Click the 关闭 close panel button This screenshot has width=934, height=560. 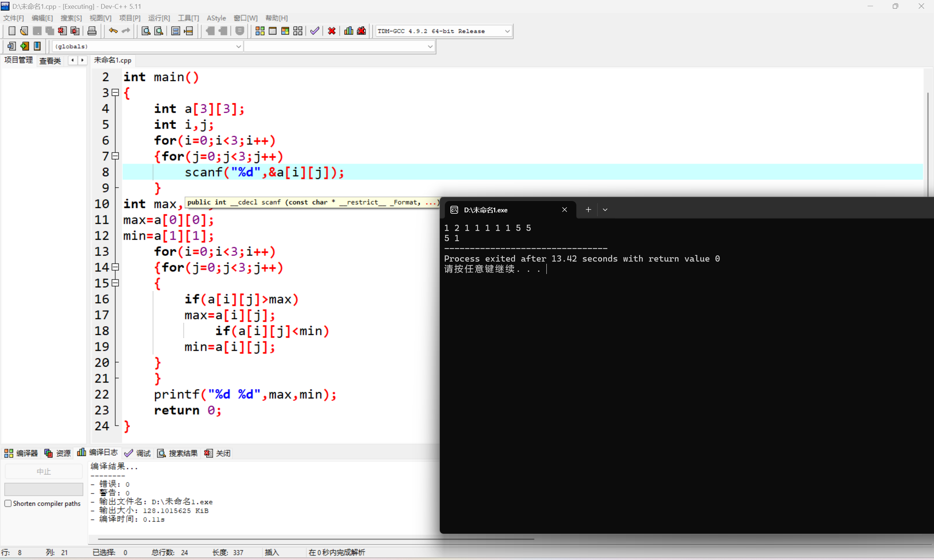[218, 453]
